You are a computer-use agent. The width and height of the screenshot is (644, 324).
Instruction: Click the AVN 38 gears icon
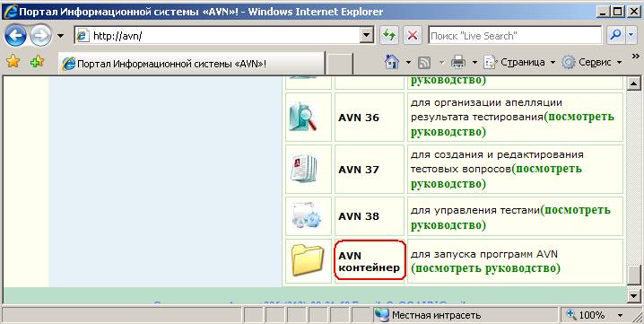click(x=307, y=216)
